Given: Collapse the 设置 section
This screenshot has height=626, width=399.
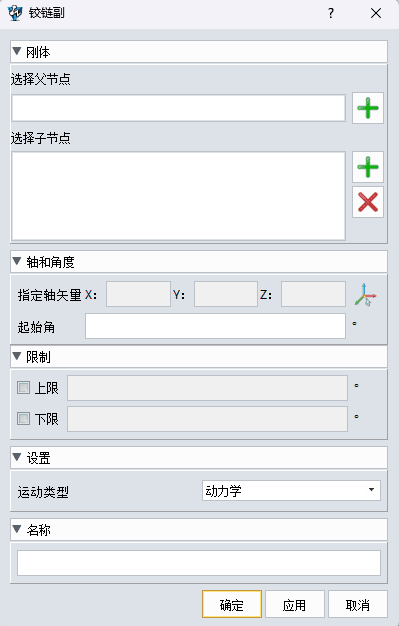Looking at the screenshot, I should click(x=17, y=457).
